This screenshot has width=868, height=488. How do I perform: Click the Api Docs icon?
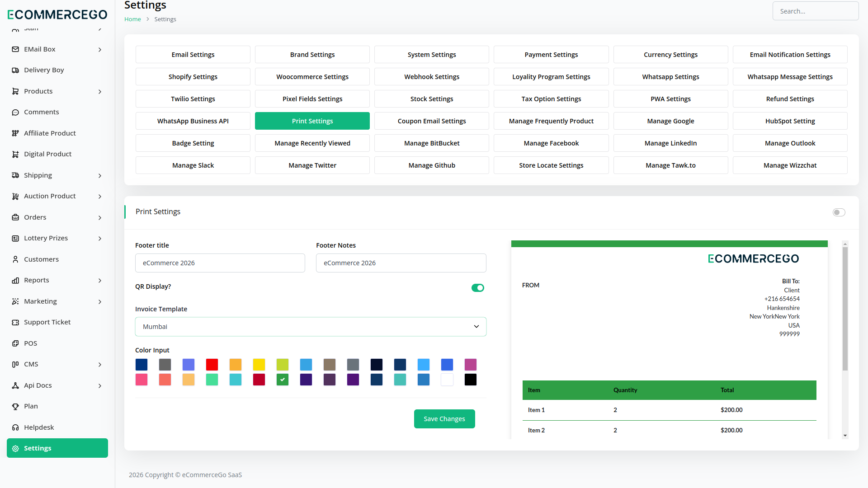pos(15,385)
